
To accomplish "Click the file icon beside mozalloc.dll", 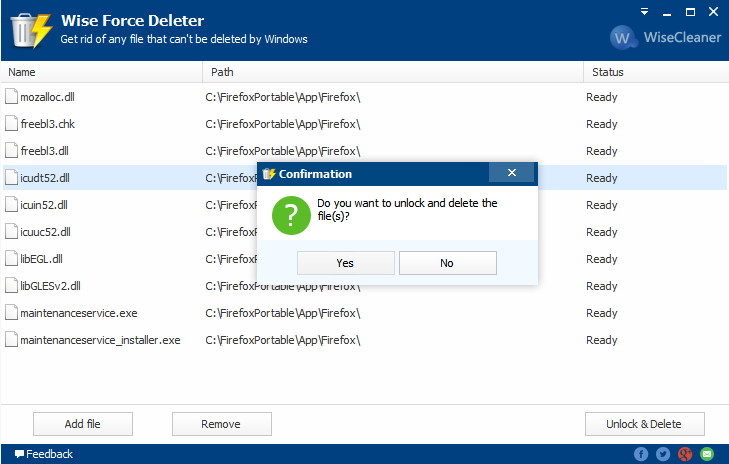I will (12, 97).
